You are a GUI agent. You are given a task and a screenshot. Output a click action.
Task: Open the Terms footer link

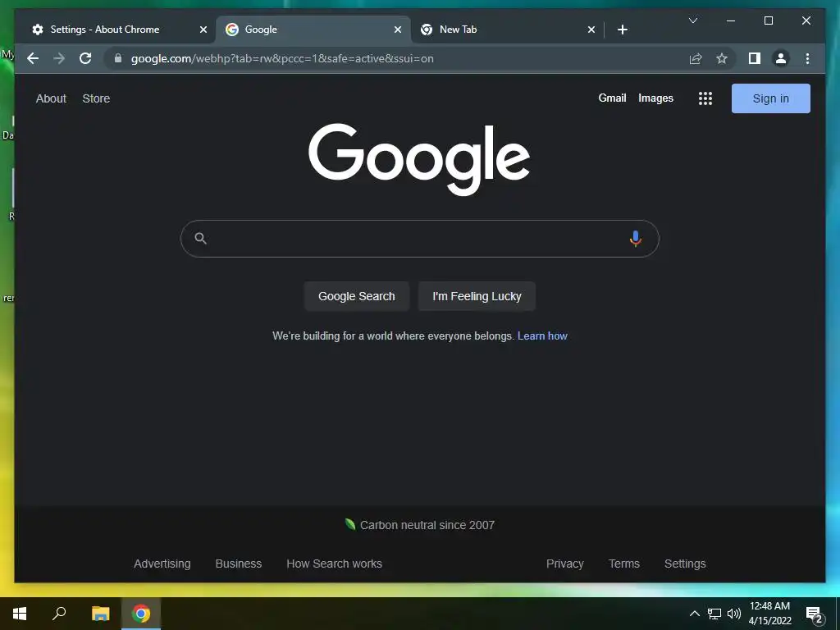point(623,564)
